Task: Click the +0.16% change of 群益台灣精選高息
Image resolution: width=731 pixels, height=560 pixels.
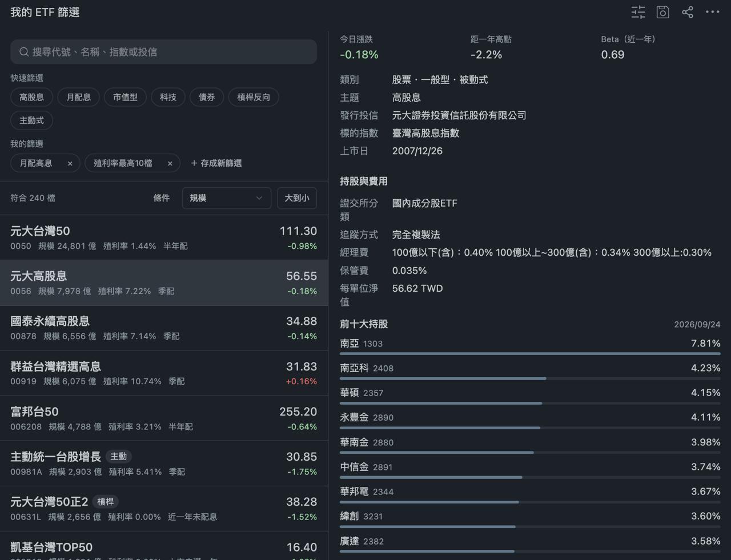Action: pos(301,381)
